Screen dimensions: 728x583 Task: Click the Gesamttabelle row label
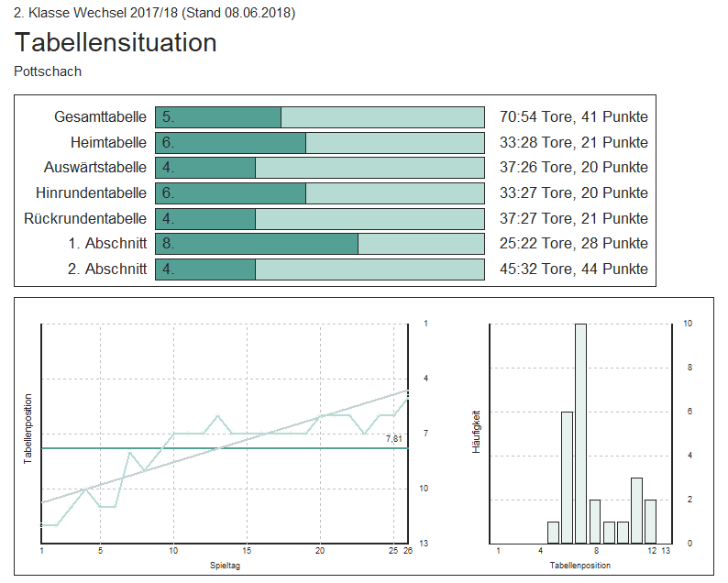[x=100, y=117]
